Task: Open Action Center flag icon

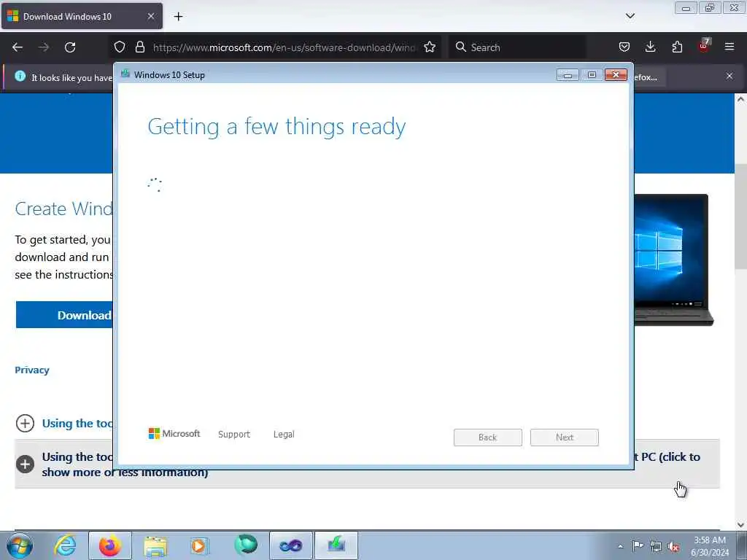Action: tap(638, 546)
